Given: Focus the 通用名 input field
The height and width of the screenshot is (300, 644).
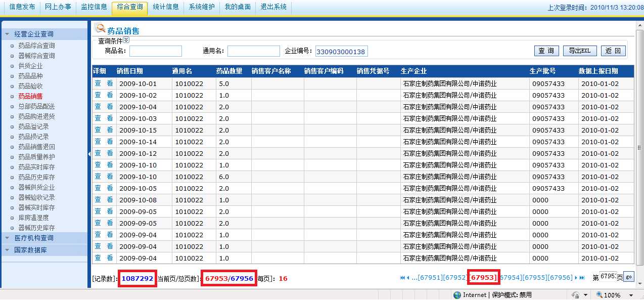Looking at the screenshot, I should [x=254, y=51].
